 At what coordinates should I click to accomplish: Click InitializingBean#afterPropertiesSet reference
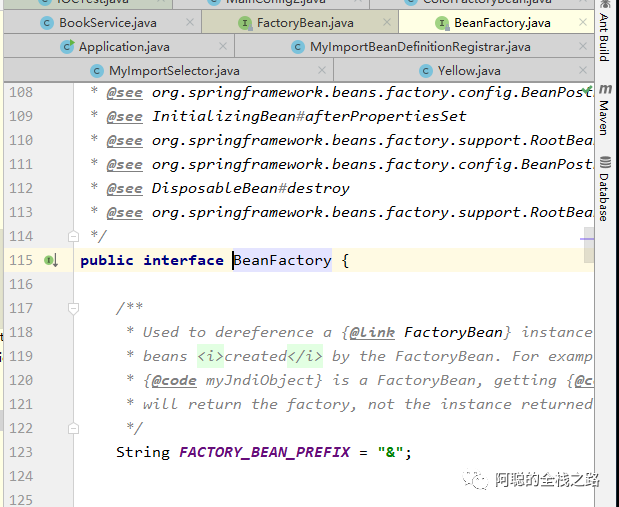[x=309, y=116]
